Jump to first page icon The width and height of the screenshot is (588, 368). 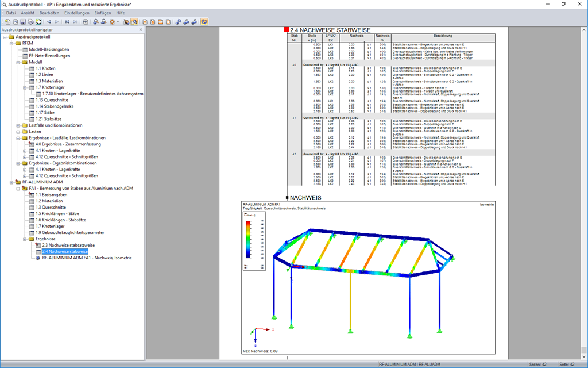click(67, 22)
